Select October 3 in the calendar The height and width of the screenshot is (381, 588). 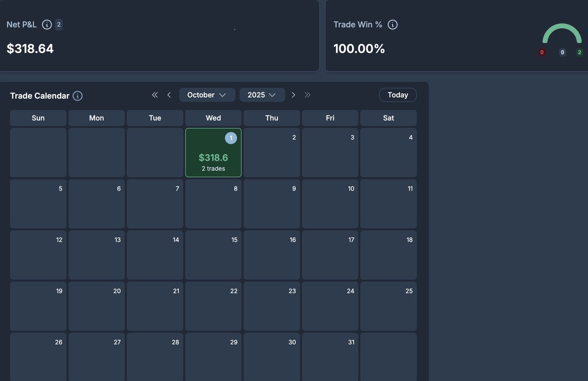click(x=330, y=153)
